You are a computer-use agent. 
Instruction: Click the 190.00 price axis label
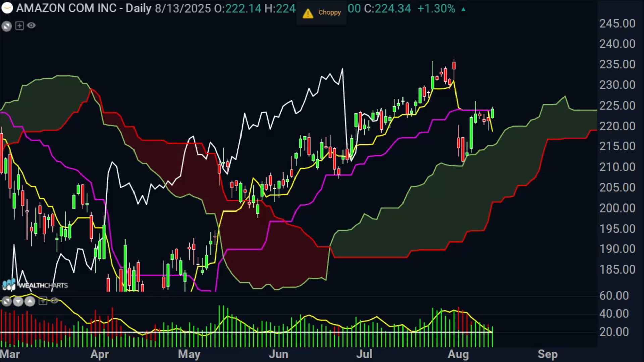point(617,249)
